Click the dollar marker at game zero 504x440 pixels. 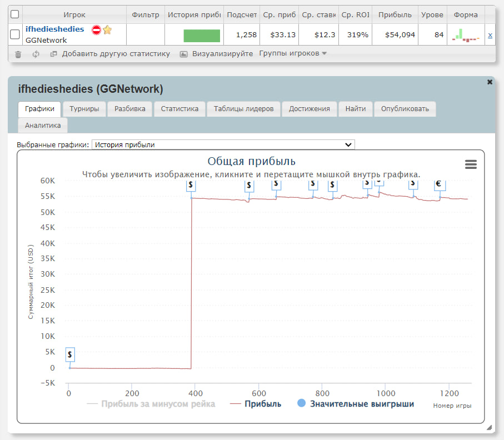click(x=69, y=354)
